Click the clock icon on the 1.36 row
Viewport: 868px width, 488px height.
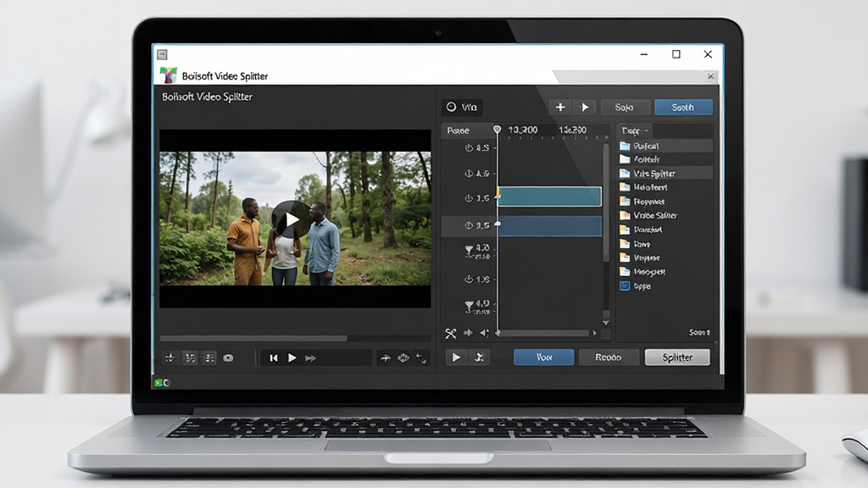click(x=469, y=280)
